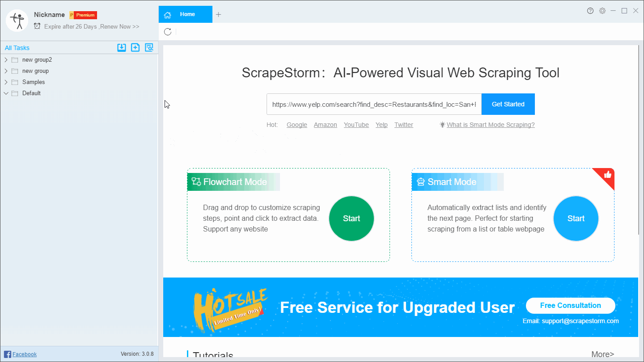This screenshot has height=362, width=644.
Task: Click the search tasks icon
Action: (149, 47)
